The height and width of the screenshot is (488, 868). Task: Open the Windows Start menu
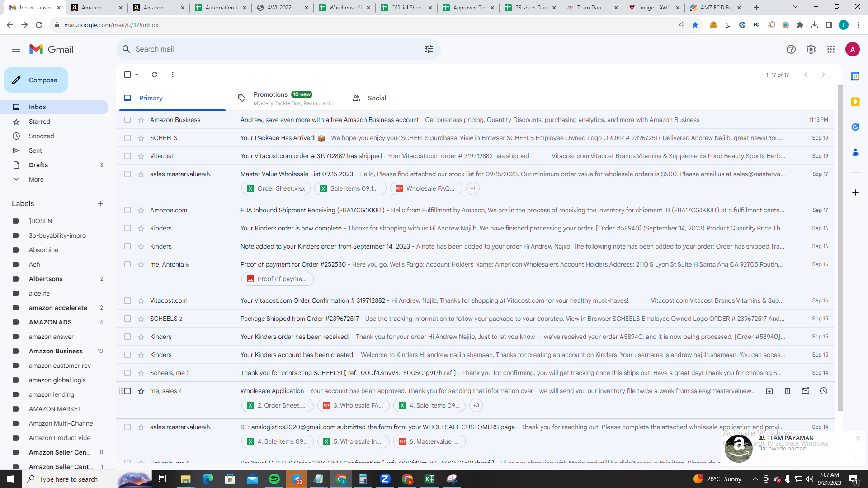(11, 479)
